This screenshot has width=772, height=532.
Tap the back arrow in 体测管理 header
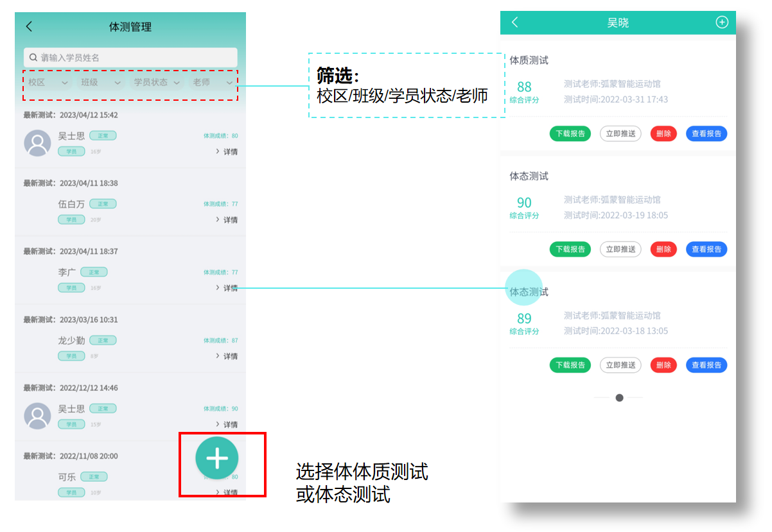coord(29,26)
